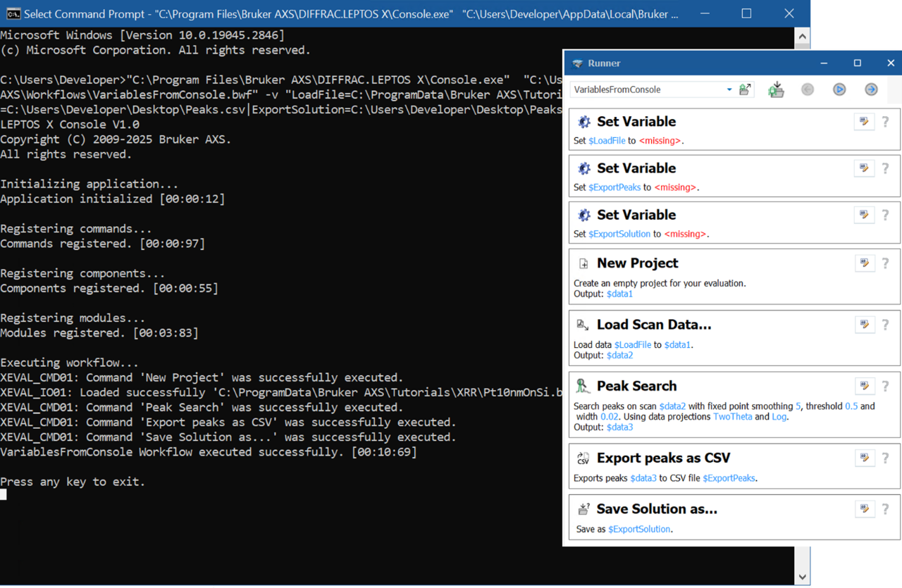Click $data3 link in Export peaks as CSV
Image resolution: width=902 pixels, height=588 pixels.
tap(643, 478)
